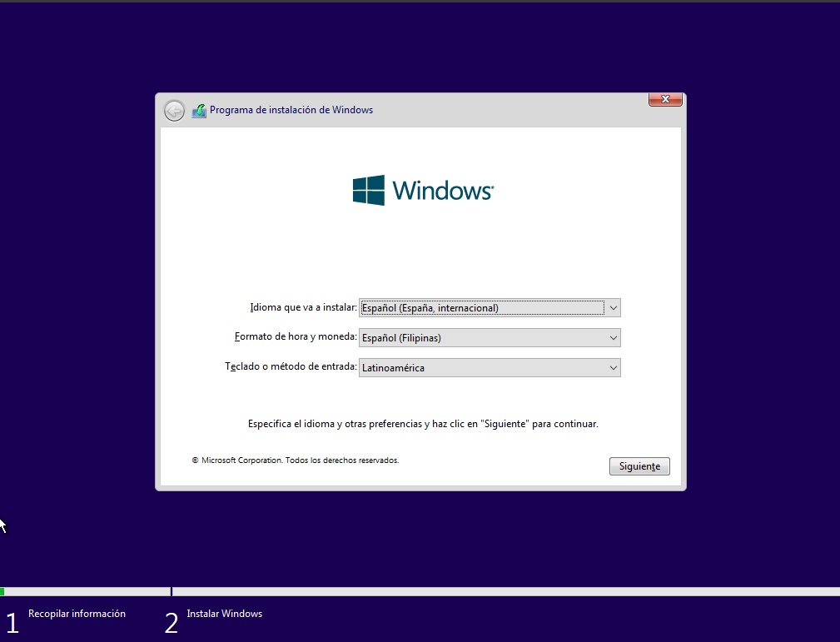Click the 'Instalar Windows' step label
This screenshot has width=840, height=642.
225,614
